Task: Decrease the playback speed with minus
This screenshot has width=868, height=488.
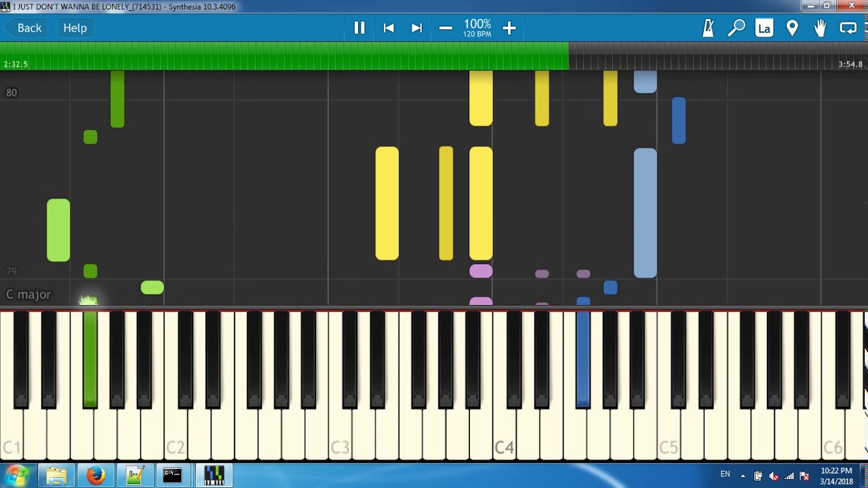Action: coord(446,28)
